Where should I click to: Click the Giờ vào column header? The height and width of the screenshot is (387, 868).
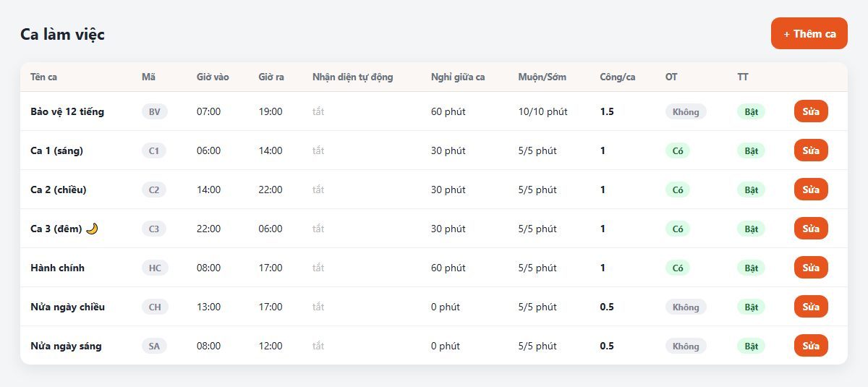[x=213, y=77]
